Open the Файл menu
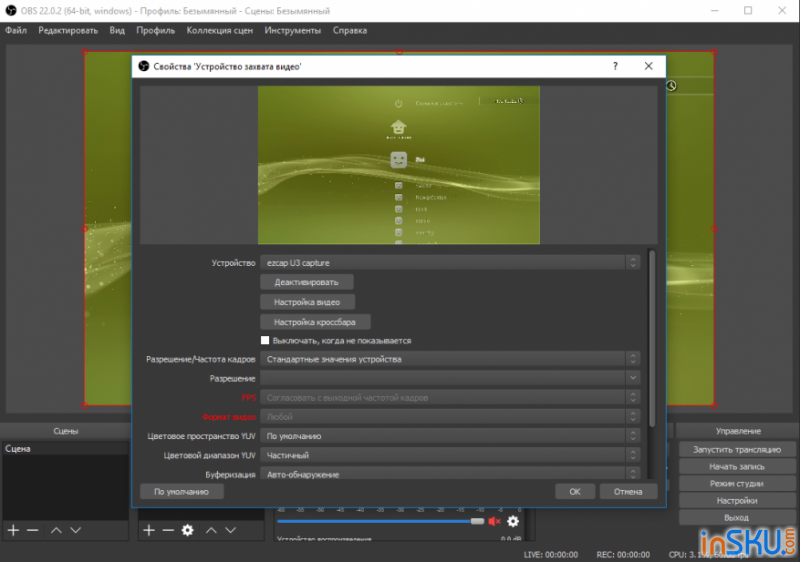800x562 pixels. pyautogui.click(x=16, y=31)
